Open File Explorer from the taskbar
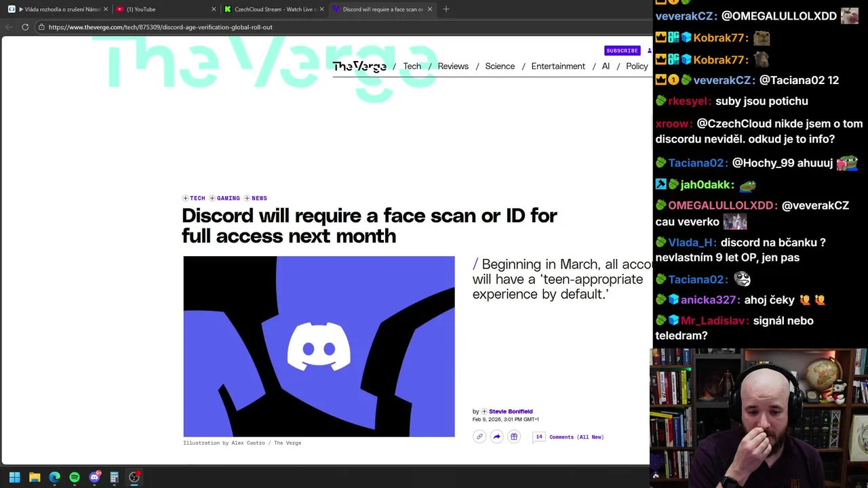Viewport: 868px width, 488px height. [x=35, y=477]
